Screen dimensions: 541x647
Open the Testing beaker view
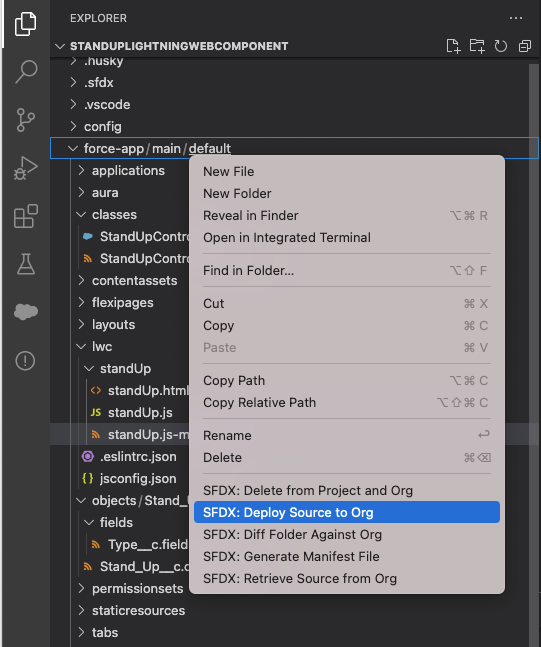point(26,264)
